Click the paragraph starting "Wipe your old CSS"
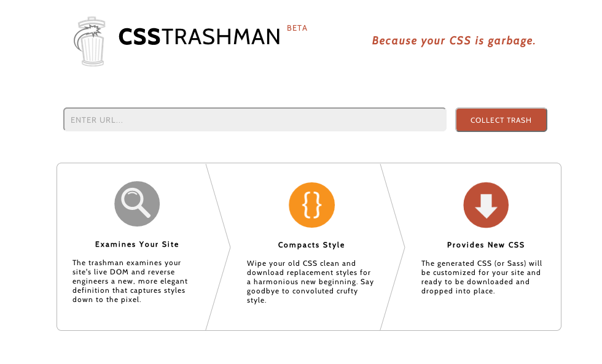This screenshot has width=602, height=364. [310, 282]
